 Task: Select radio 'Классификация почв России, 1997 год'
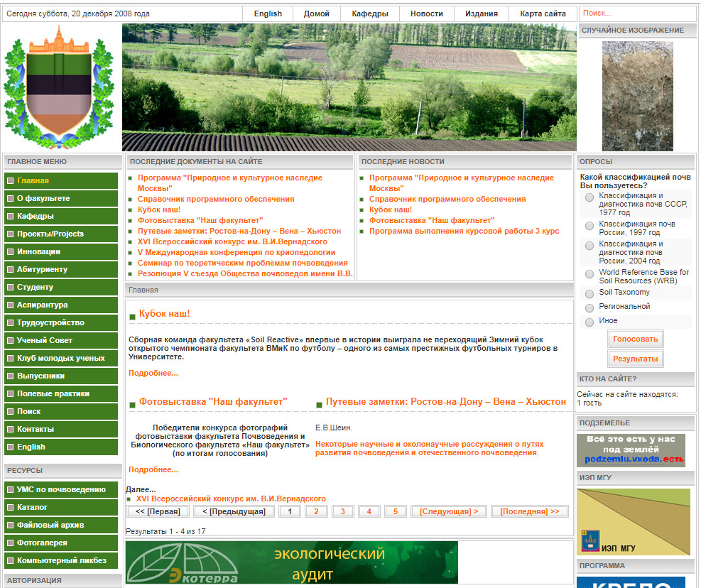point(589,226)
